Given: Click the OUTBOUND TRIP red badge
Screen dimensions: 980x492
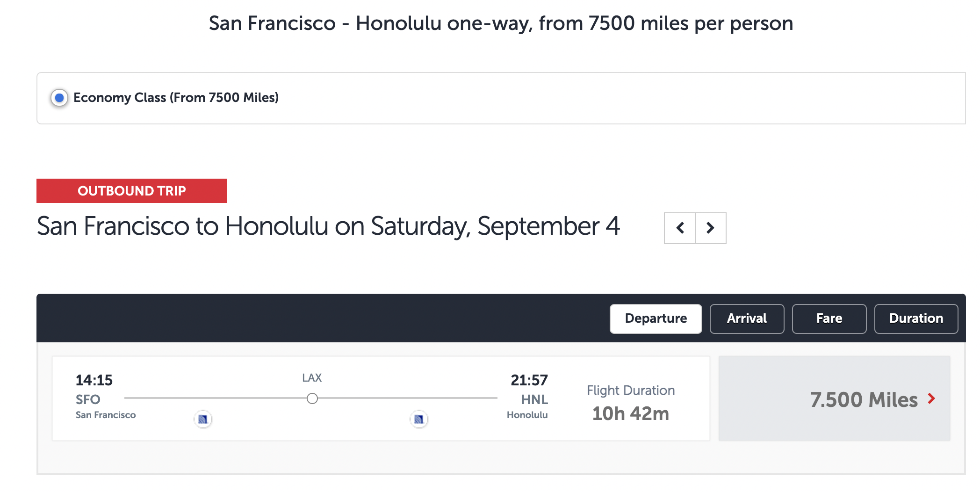Looking at the screenshot, I should click(131, 191).
